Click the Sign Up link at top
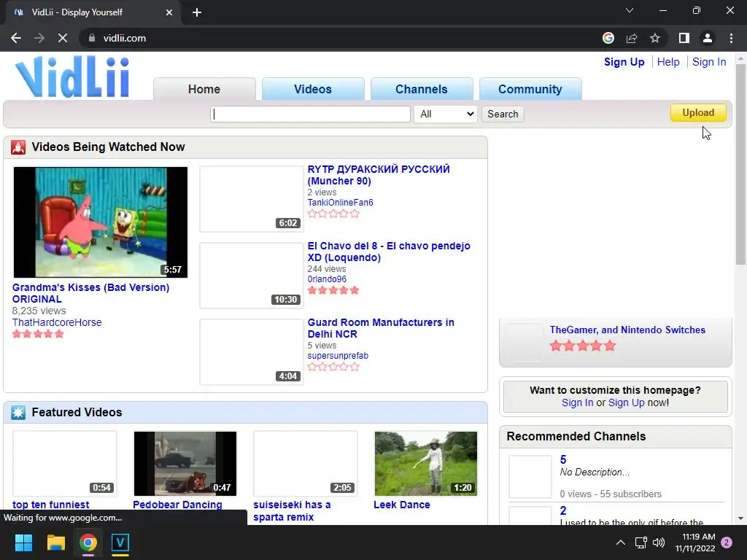Image resolution: width=747 pixels, height=560 pixels. click(624, 62)
